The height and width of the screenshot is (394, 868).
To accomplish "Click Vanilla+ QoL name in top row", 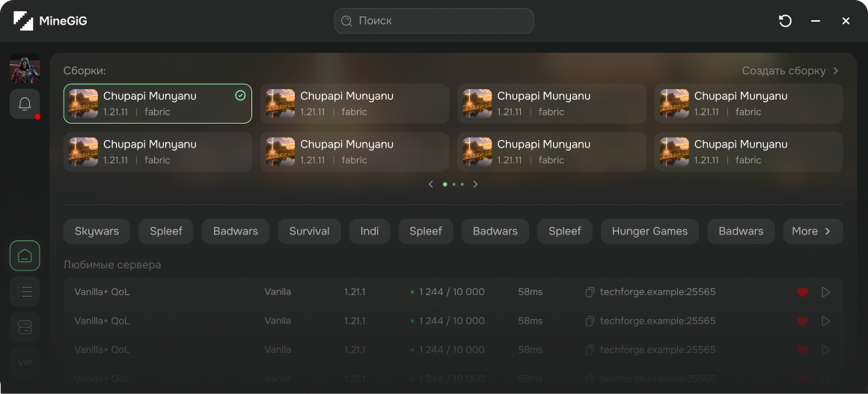I will point(103,292).
